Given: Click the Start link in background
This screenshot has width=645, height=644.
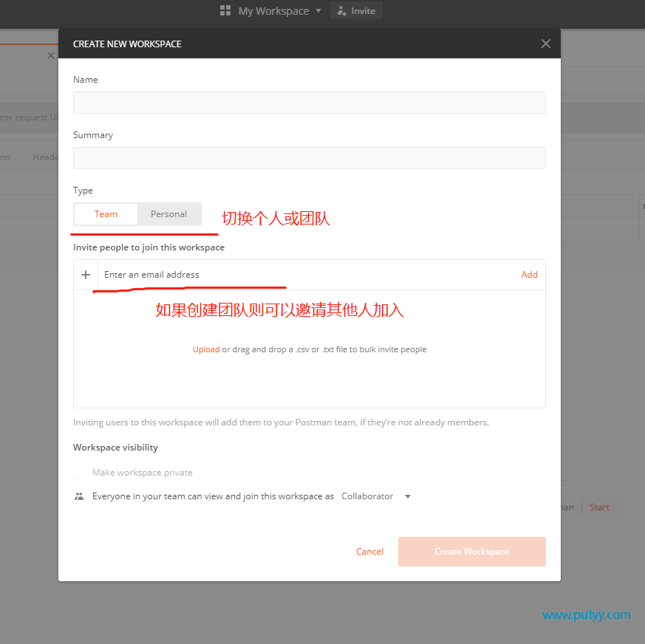Looking at the screenshot, I should (x=599, y=507).
